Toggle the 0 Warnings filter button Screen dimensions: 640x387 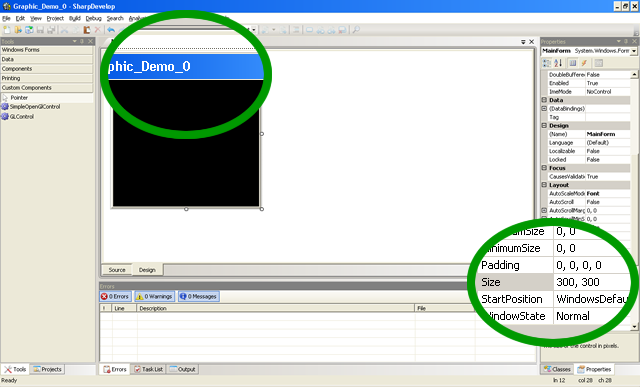click(x=154, y=296)
